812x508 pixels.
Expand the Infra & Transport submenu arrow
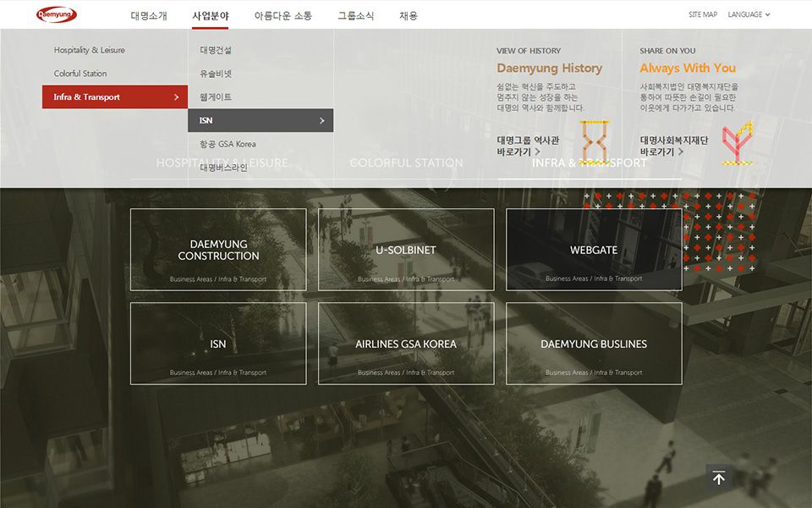[176, 97]
